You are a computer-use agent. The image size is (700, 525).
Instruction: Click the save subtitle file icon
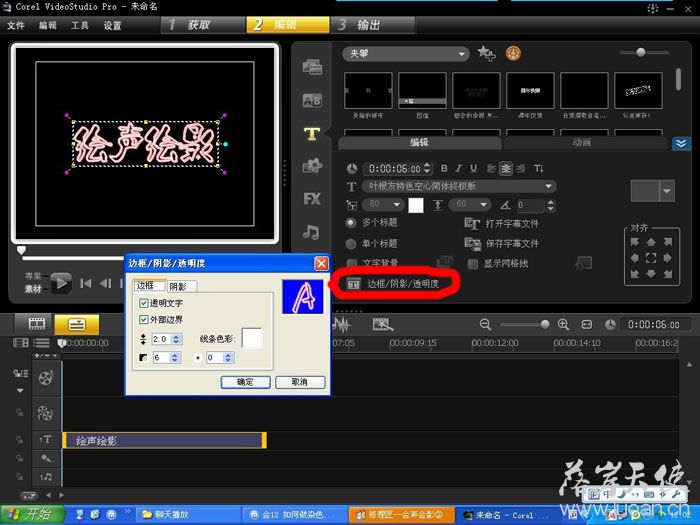(472, 243)
